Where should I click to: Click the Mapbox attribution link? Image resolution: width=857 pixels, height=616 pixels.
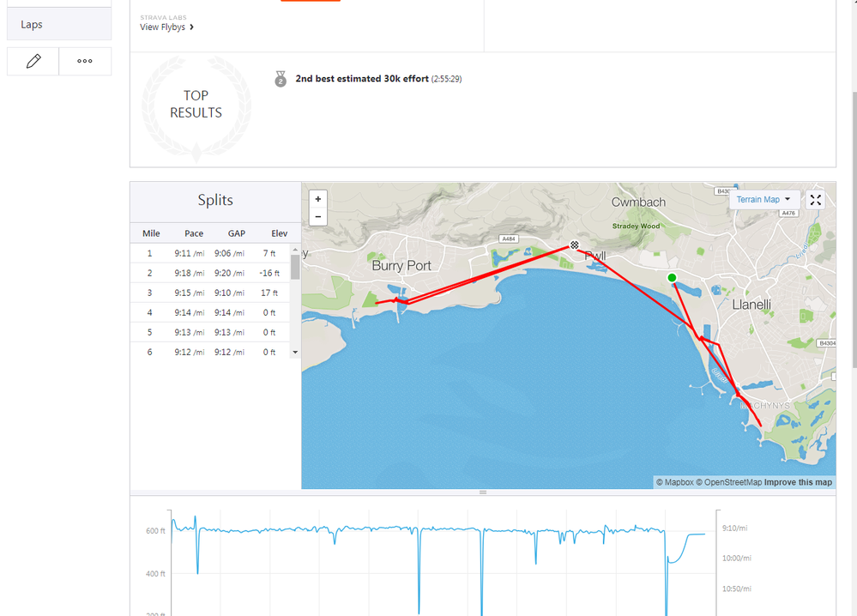[x=675, y=482]
